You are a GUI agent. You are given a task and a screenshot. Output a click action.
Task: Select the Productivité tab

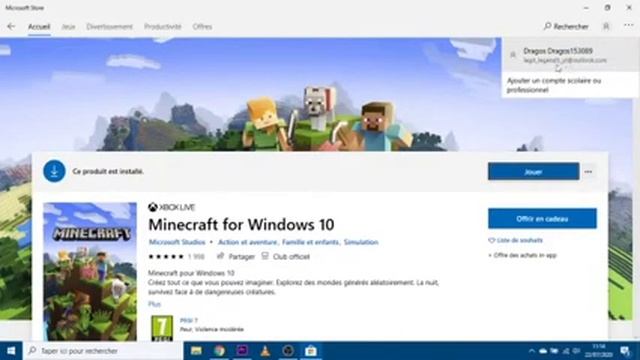162,27
